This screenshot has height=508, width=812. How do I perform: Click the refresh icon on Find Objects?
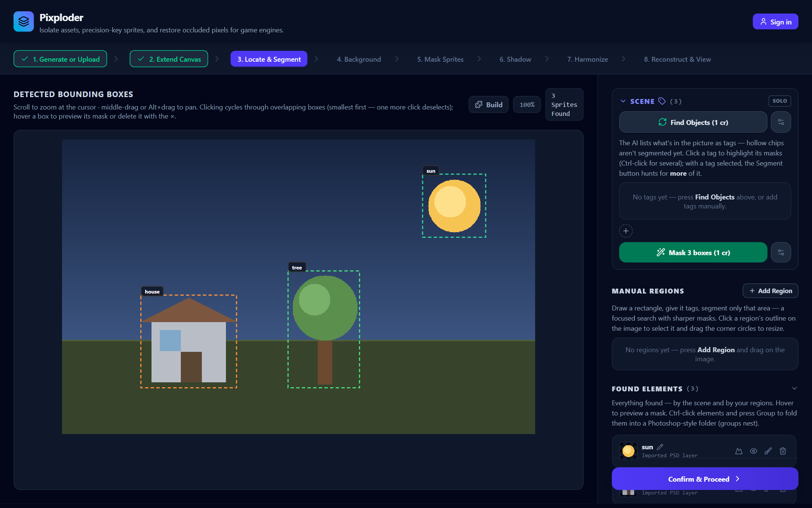tap(662, 122)
